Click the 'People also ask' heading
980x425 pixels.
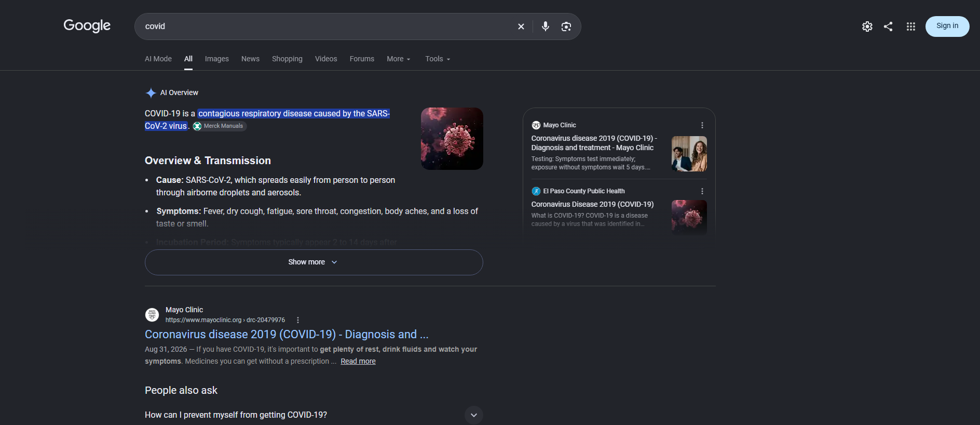(181, 391)
